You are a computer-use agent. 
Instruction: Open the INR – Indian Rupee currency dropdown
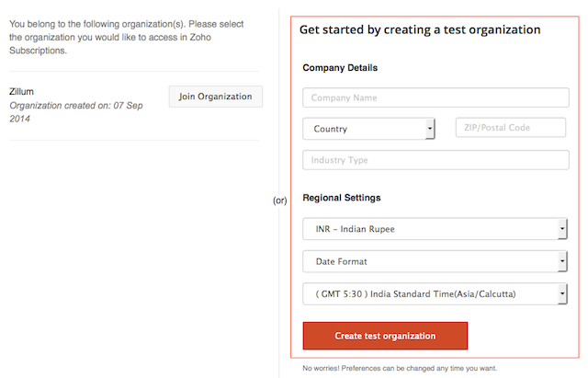432,229
